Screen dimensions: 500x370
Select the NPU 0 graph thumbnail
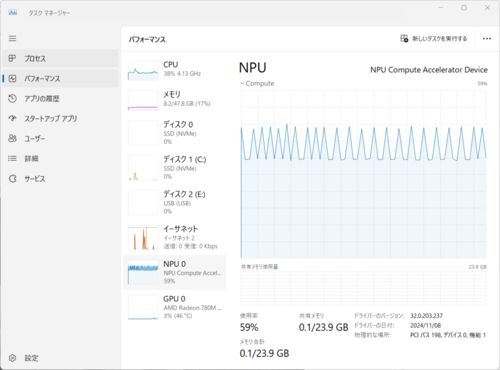(143, 273)
